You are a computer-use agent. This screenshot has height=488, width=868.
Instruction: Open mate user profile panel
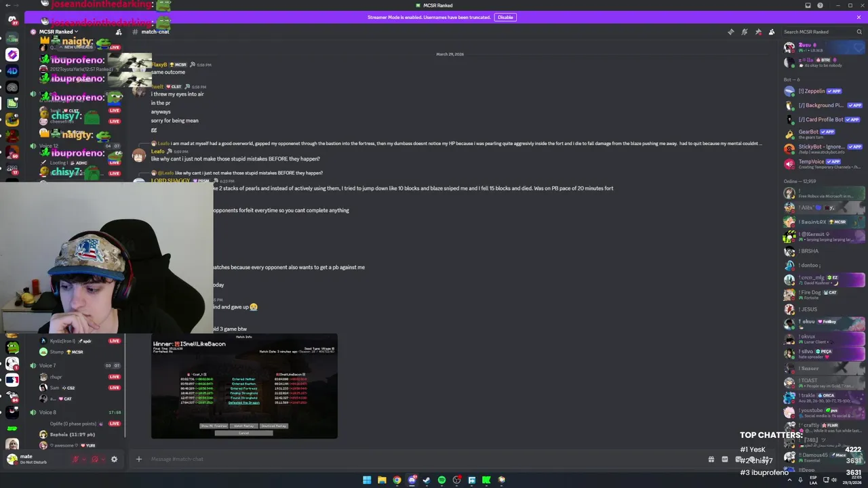coord(34,459)
